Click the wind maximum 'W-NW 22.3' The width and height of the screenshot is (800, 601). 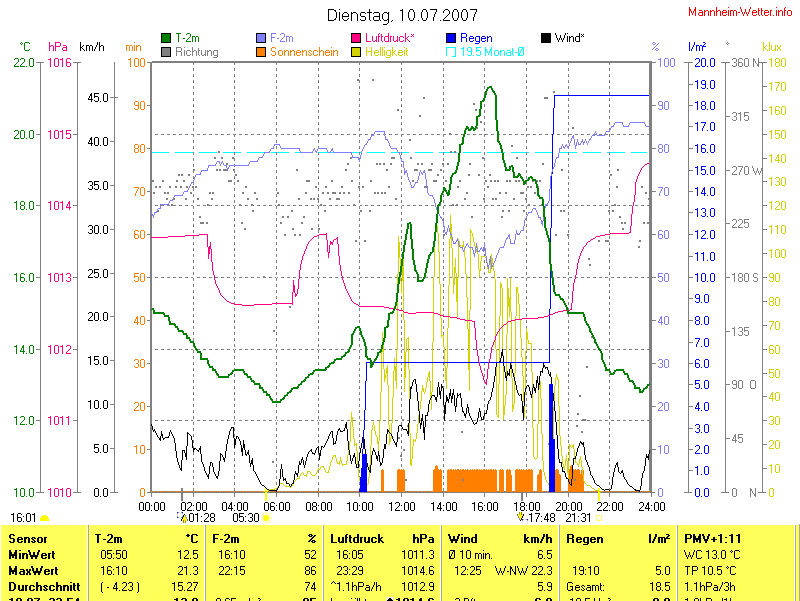(523, 570)
